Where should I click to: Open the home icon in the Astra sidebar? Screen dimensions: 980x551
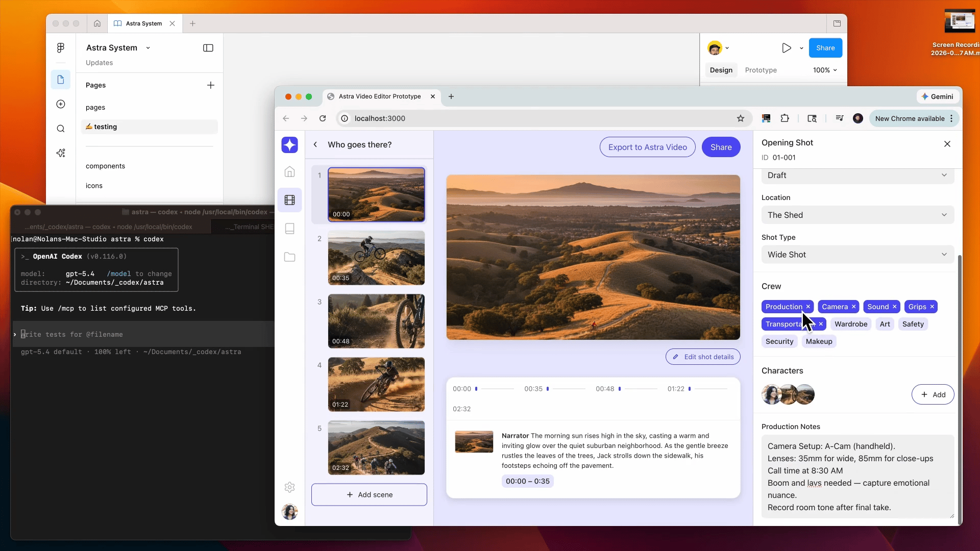[289, 172]
